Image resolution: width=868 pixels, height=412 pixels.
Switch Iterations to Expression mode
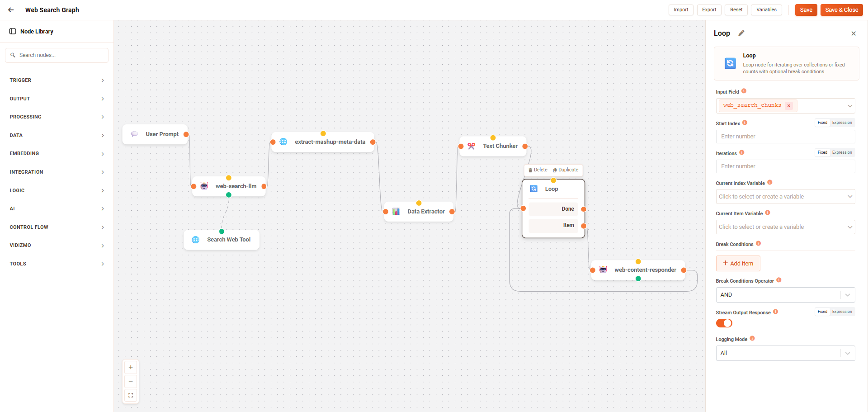point(842,152)
